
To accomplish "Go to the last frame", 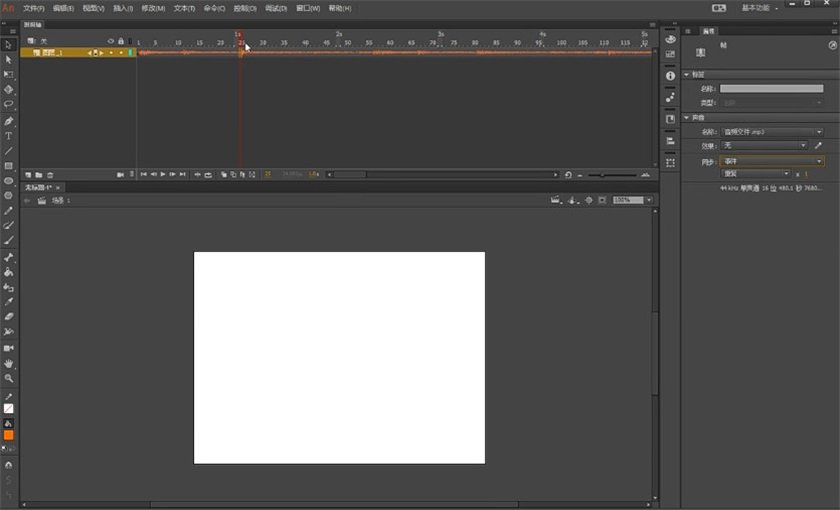I will tap(183, 175).
